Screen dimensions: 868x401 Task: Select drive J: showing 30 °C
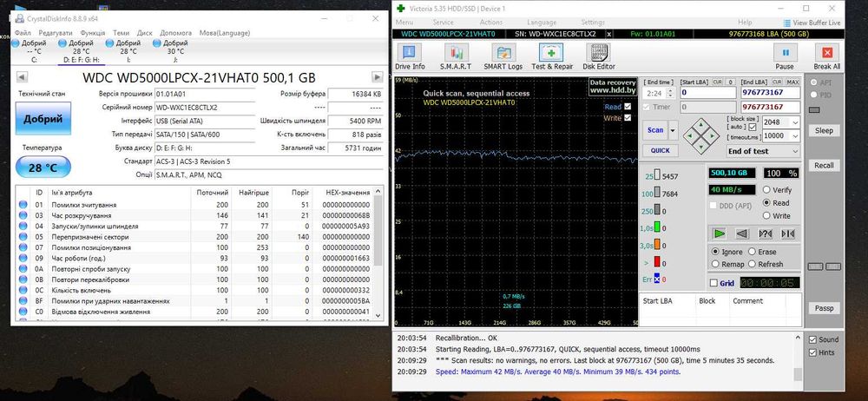pos(172,51)
